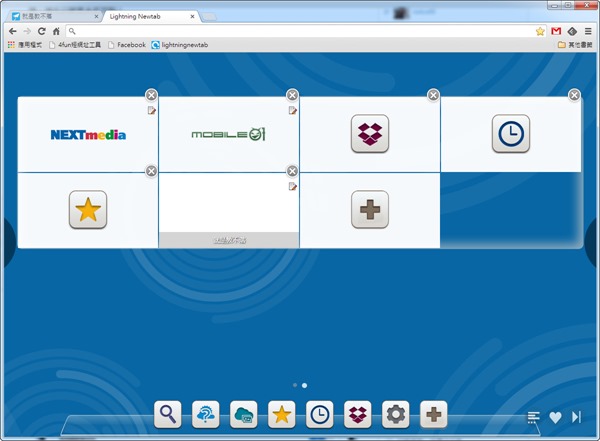Click the skip-to-next icon at bottom right
The image size is (600, 441).
pos(576,417)
